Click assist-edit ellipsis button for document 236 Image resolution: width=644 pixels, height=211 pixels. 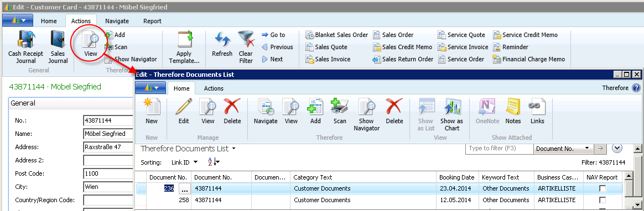pyautogui.click(x=184, y=189)
